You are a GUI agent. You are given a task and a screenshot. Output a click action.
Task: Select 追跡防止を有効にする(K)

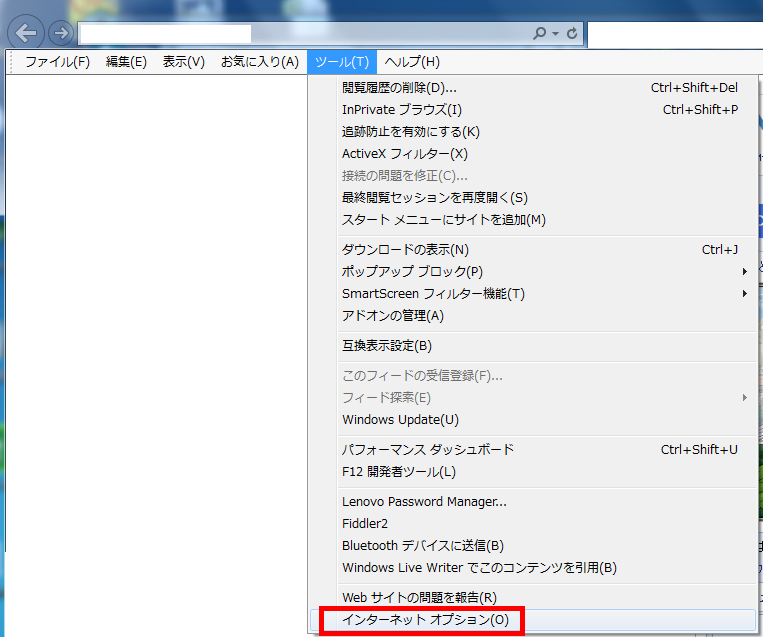click(x=533, y=132)
